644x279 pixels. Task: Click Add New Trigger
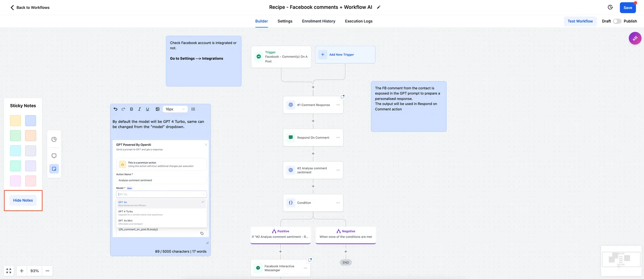[345, 55]
